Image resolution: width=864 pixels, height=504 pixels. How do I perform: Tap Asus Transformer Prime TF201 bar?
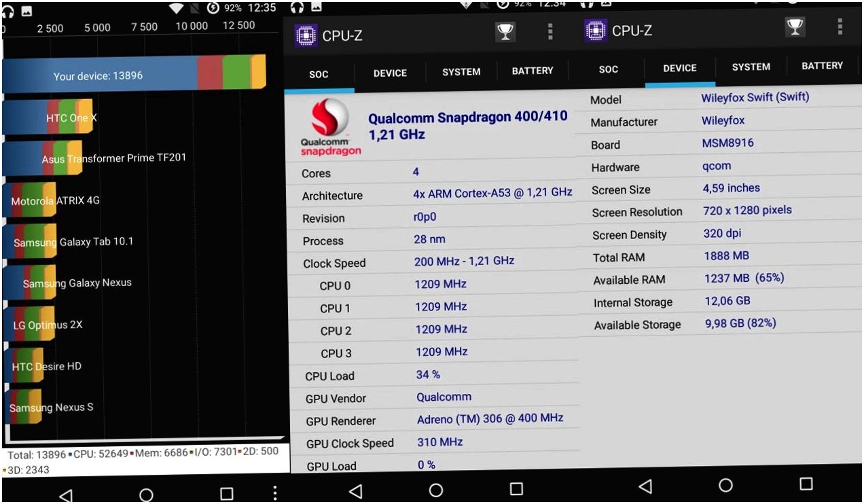42,158
